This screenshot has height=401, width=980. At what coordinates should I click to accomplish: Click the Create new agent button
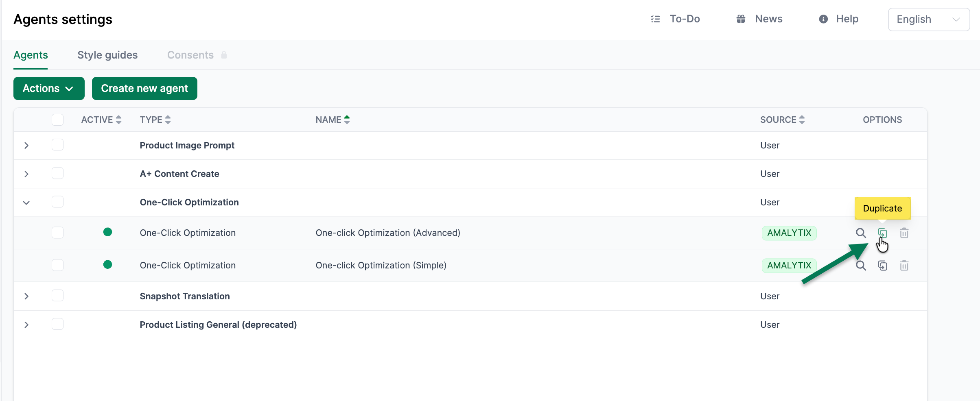tap(144, 88)
